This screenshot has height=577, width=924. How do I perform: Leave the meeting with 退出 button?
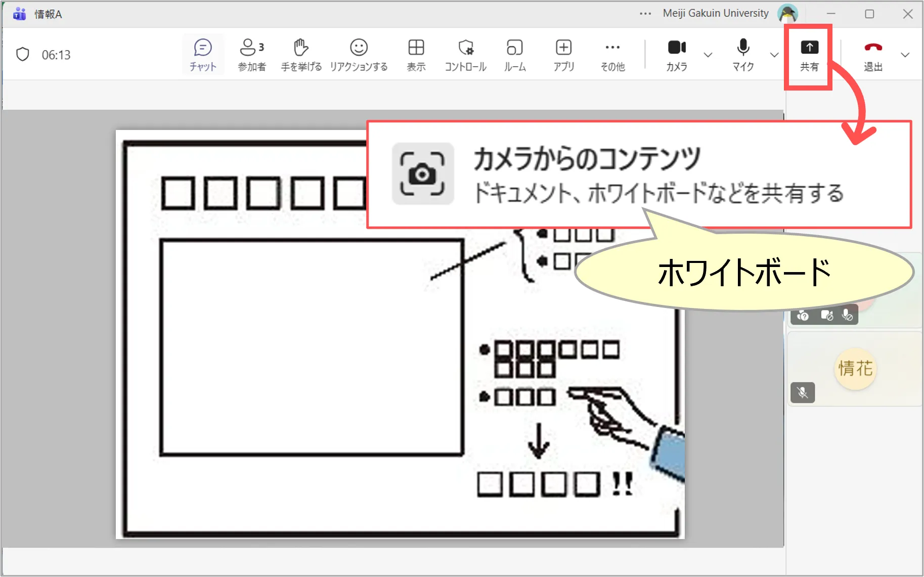[873, 55]
